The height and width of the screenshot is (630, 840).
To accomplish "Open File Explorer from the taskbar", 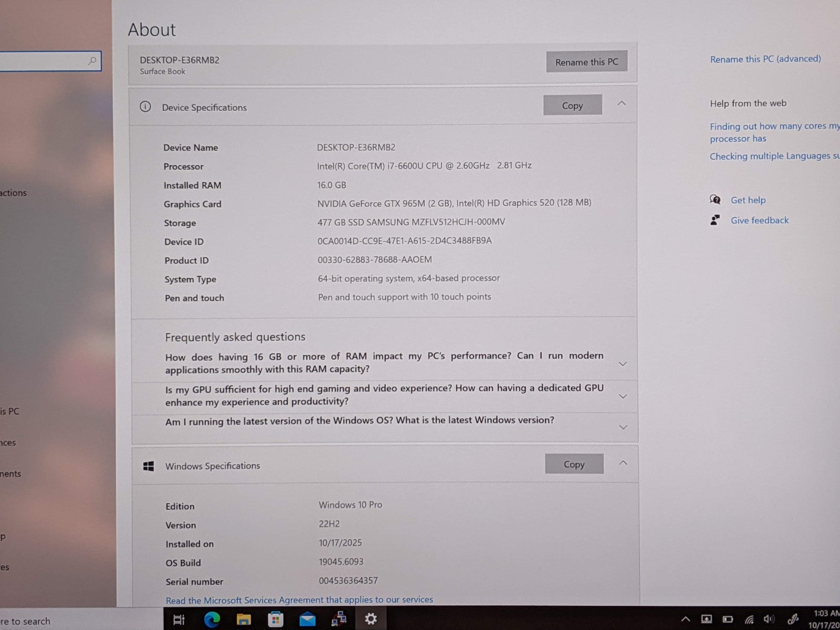I will (244, 620).
